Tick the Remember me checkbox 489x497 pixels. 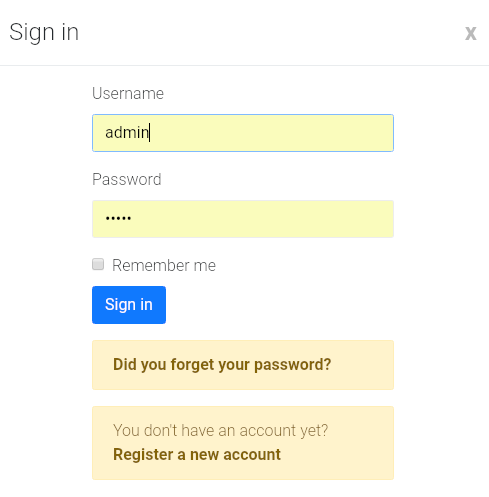coord(98,264)
